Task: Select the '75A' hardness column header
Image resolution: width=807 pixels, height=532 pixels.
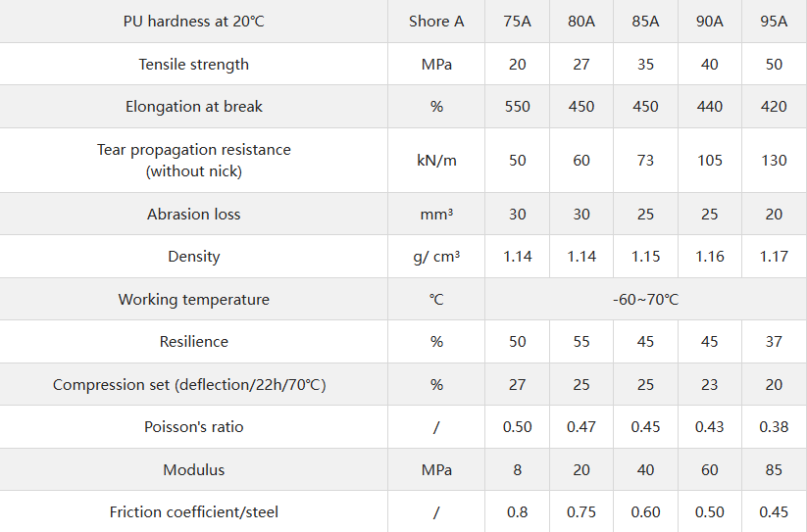Action: pyautogui.click(x=518, y=22)
